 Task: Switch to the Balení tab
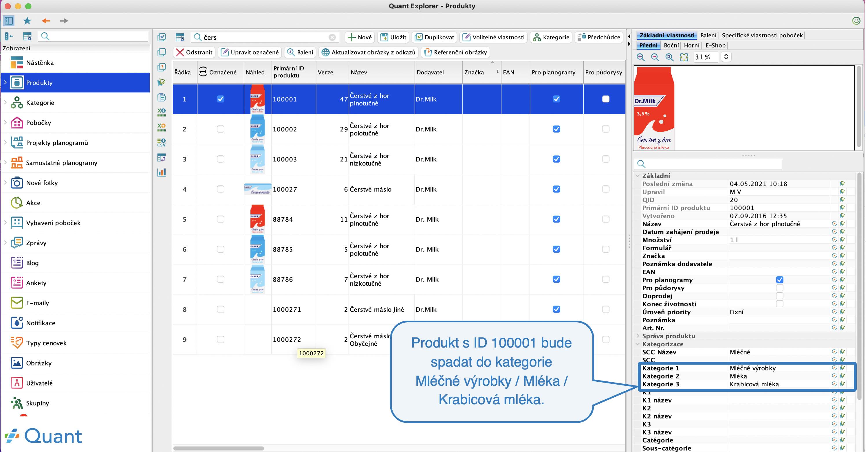click(708, 35)
